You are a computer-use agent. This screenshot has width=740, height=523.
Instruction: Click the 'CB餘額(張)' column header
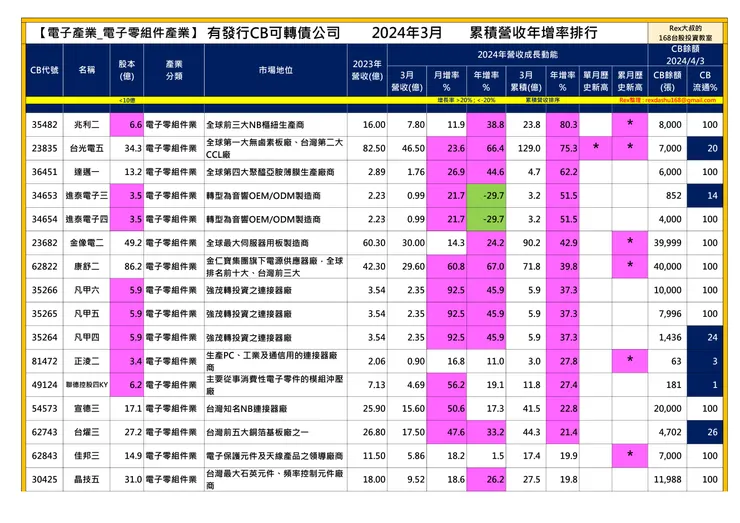[667, 81]
